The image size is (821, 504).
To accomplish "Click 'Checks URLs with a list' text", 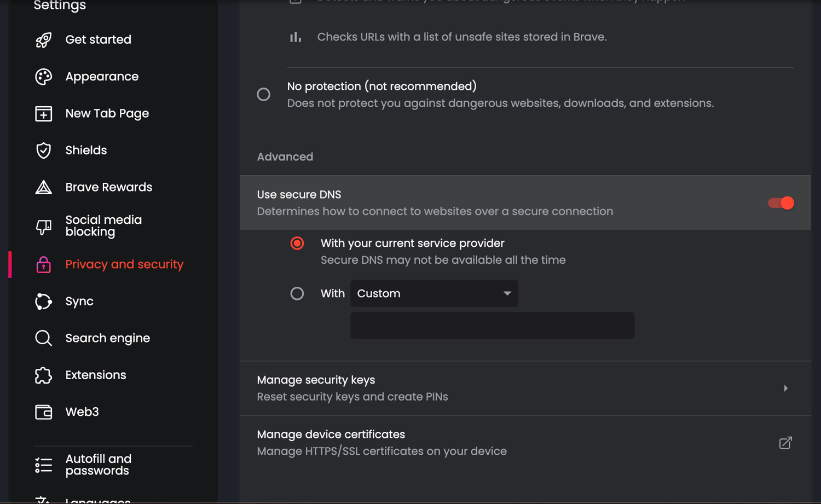I will tap(462, 37).
